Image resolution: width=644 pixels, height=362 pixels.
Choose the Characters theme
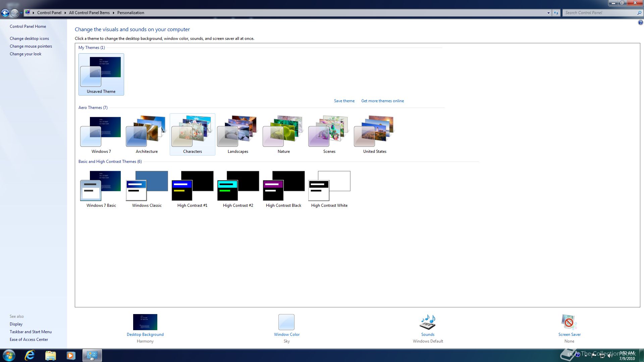[x=192, y=134]
